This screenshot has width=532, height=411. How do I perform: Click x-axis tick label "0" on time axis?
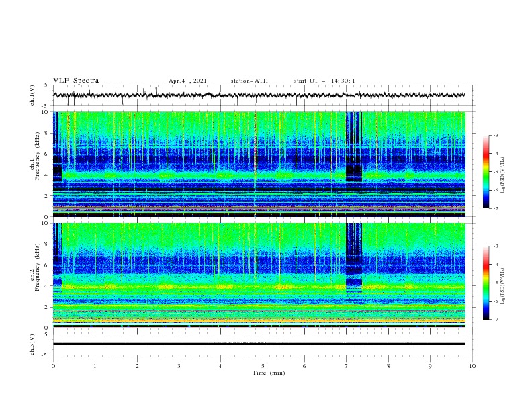[x=53, y=366]
